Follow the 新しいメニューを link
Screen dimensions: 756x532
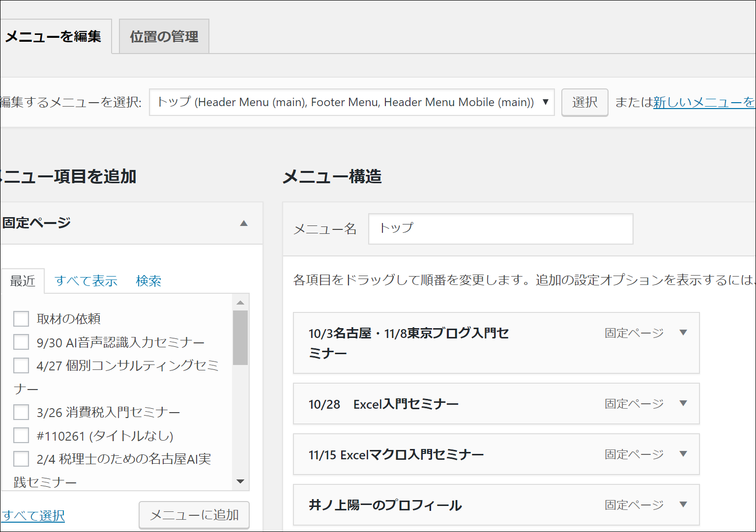coord(704,102)
